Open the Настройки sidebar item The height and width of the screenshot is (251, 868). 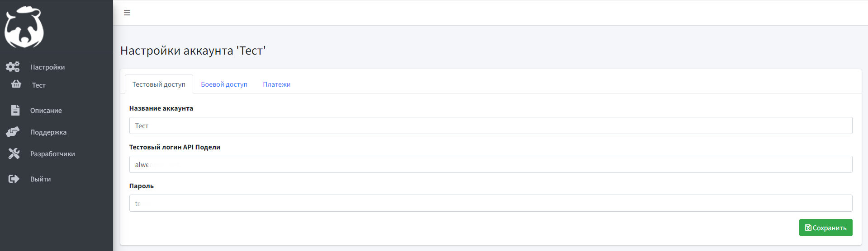[47, 67]
